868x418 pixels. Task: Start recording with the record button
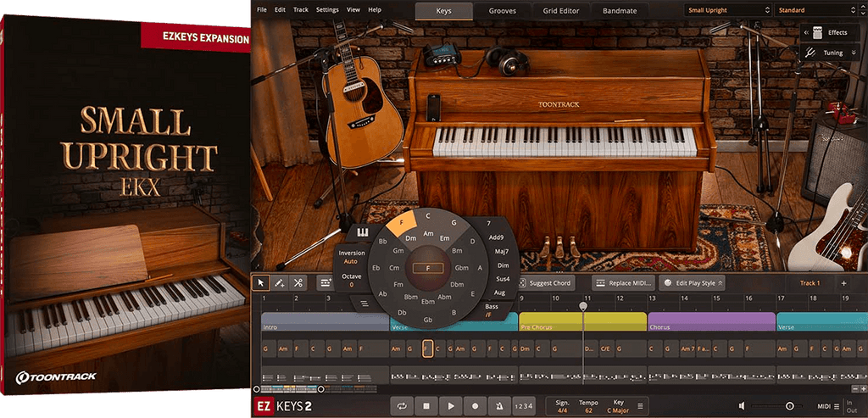(475, 406)
